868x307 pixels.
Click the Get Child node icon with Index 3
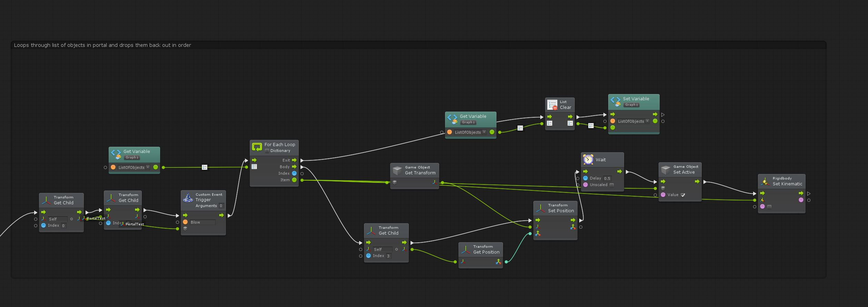[x=371, y=231]
